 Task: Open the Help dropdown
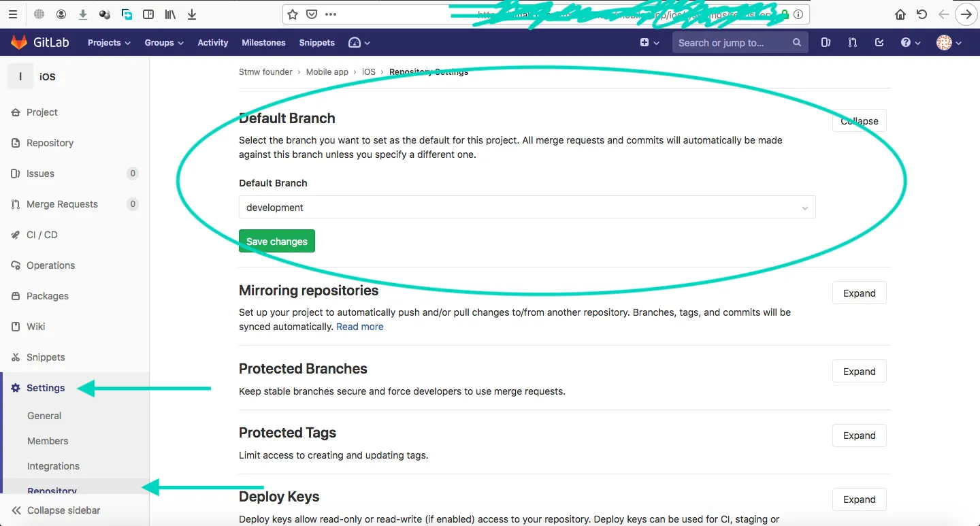909,42
